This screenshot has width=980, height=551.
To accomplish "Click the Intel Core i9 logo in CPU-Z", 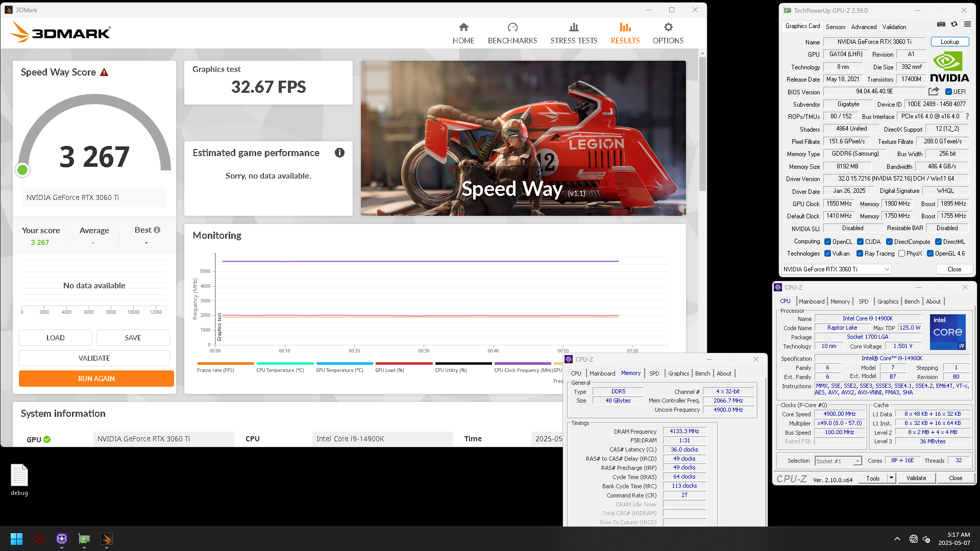I will pyautogui.click(x=947, y=332).
